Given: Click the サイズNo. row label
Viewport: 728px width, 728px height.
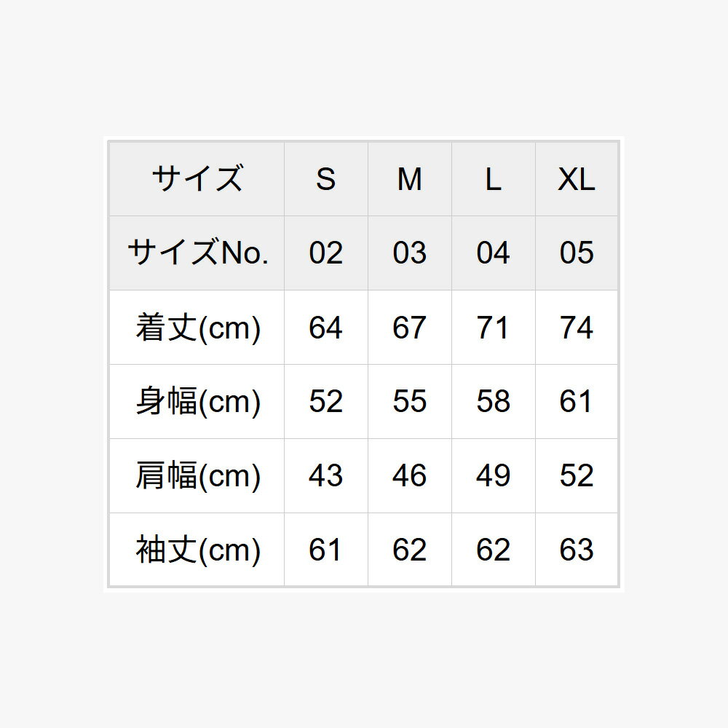Looking at the screenshot, I should point(197,253).
